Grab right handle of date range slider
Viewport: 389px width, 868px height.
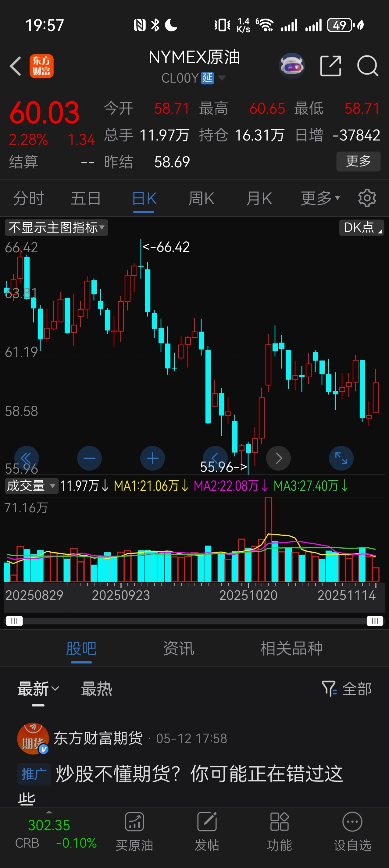(375, 621)
